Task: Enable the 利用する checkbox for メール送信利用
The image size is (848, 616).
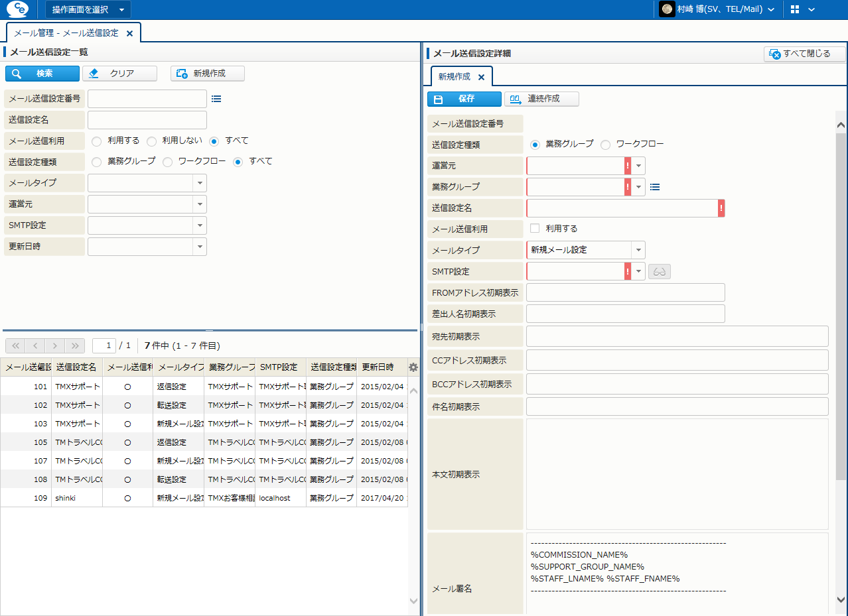Action: tap(535, 229)
